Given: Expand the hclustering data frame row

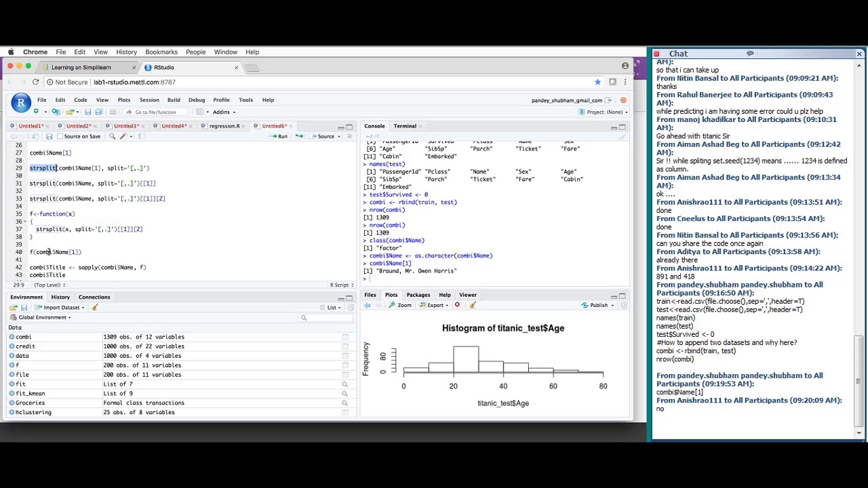Looking at the screenshot, I should [x=12, y=413].
